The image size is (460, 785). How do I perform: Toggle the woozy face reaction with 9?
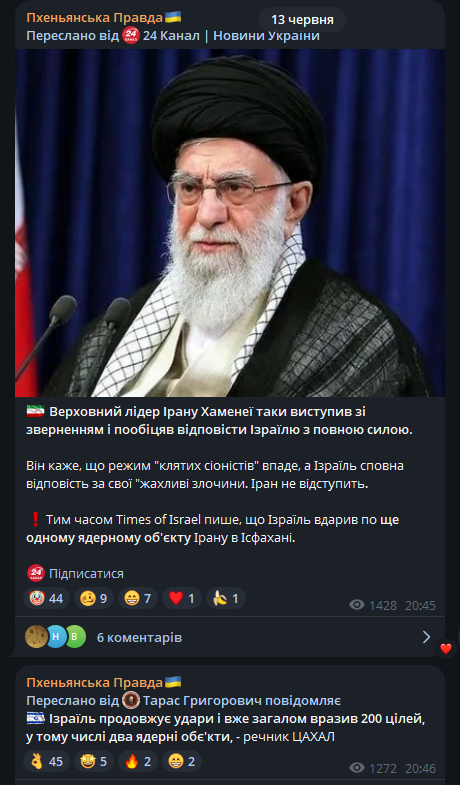[94, 598]
